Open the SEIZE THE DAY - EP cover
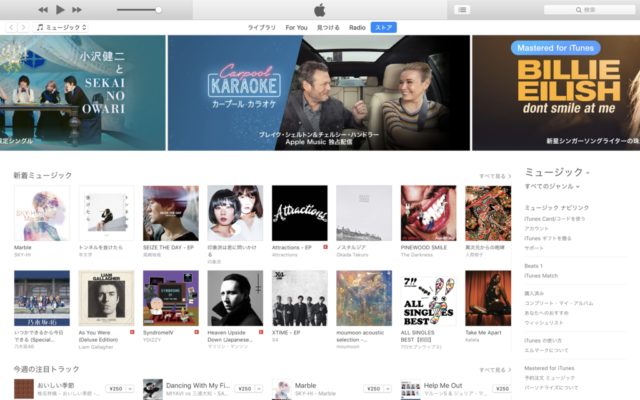Viewport: 640px width, 400px height. coord(171,213)
